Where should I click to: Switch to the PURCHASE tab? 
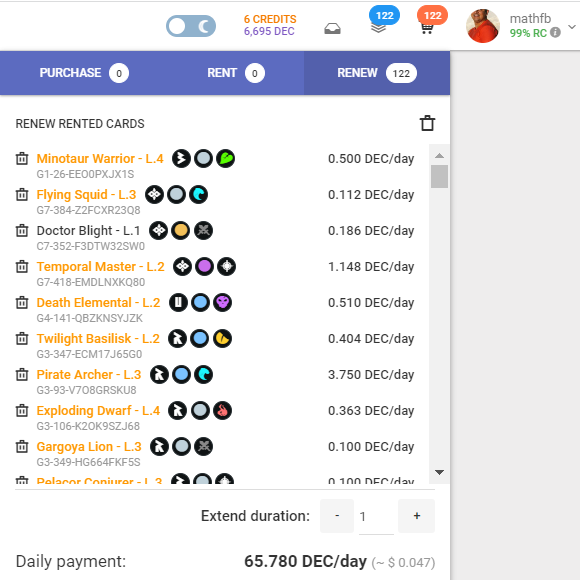[84, 73]
